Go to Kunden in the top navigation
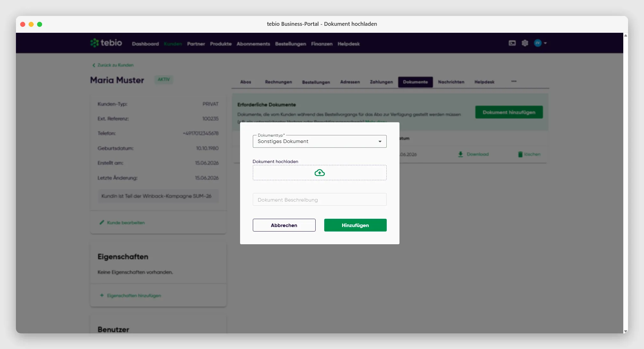The height and width of the screenshot is (349, 644). point(173,44)
